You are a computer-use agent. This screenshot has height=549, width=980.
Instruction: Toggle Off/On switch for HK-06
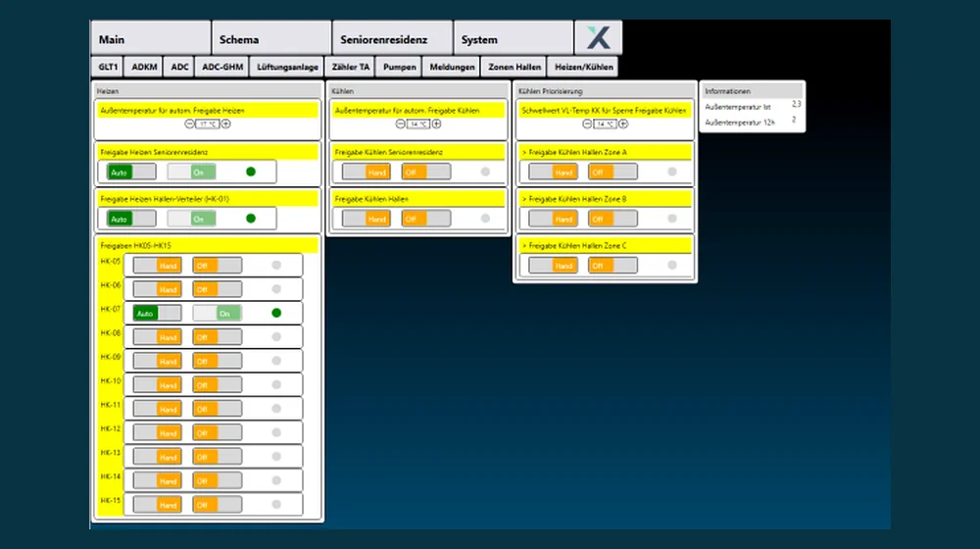pos(217,289)
